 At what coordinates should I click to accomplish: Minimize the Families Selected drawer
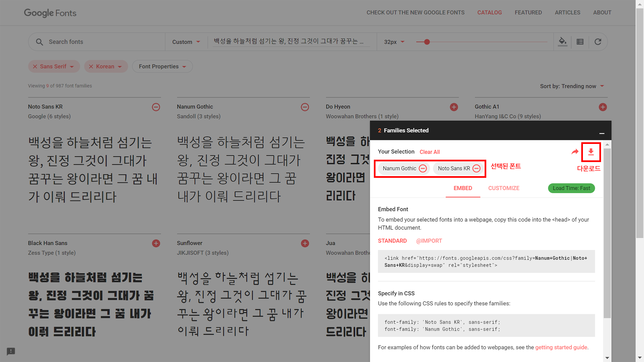[602, 133]
